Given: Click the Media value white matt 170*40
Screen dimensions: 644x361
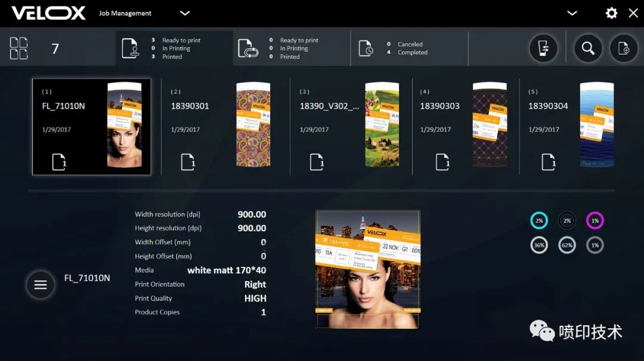Looking at the screenshot, I should tap(227, 270).
